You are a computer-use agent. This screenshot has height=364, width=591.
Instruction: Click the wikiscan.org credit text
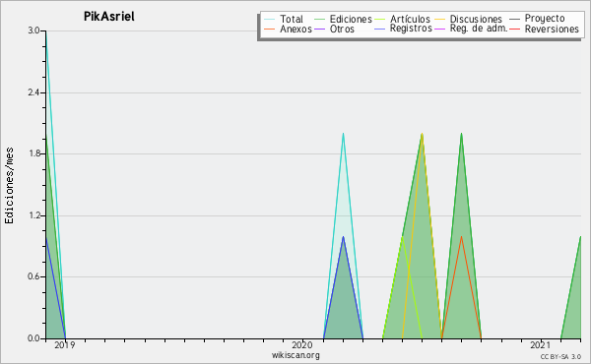click(x=295, y=355)
